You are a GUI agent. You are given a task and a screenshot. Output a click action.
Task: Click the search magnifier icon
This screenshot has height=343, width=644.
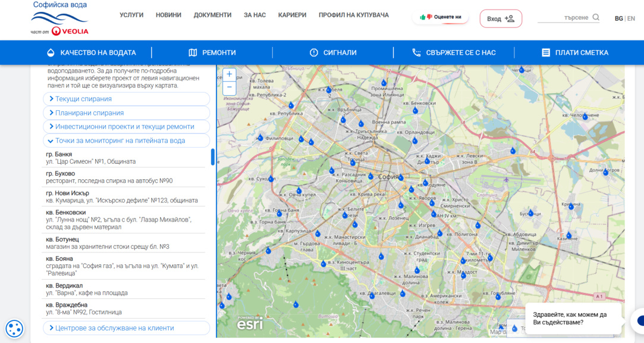point(596,17)
